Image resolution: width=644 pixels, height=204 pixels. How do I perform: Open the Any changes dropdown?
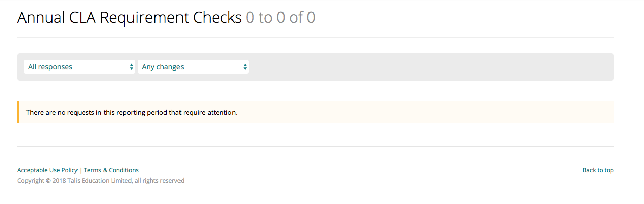point(193,67)
